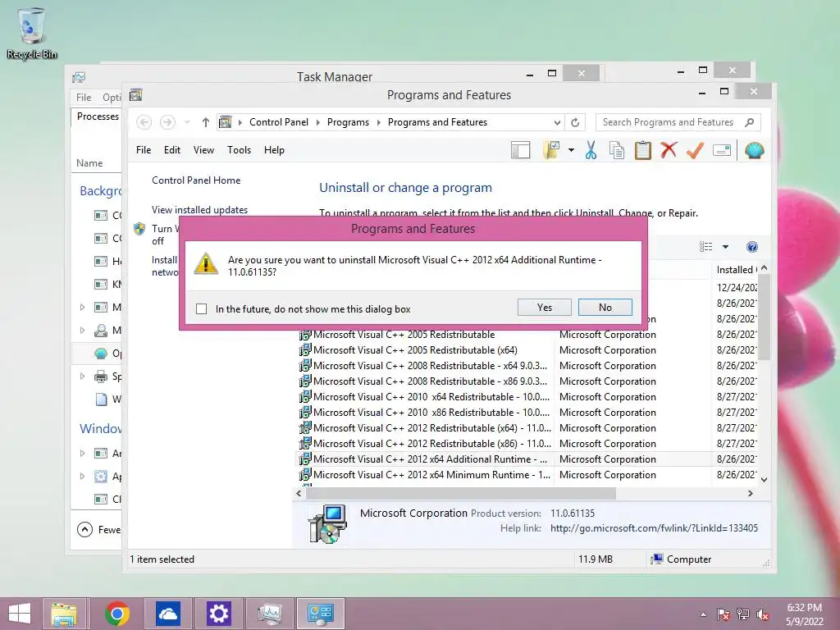
Task: Open the gear Settings app on taskbar
Action: click(x=218, y=614)
